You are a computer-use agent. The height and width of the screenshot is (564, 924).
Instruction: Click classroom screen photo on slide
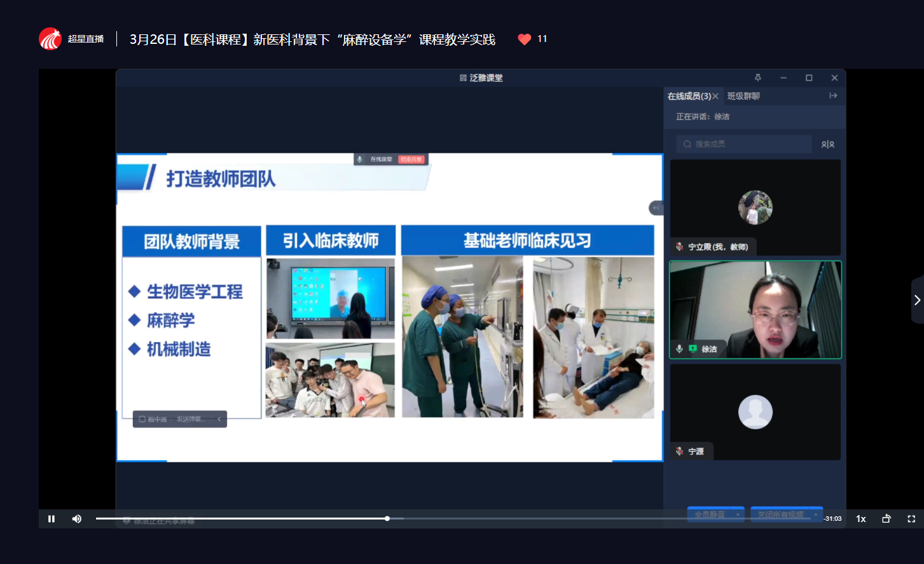tap(330, 298)
